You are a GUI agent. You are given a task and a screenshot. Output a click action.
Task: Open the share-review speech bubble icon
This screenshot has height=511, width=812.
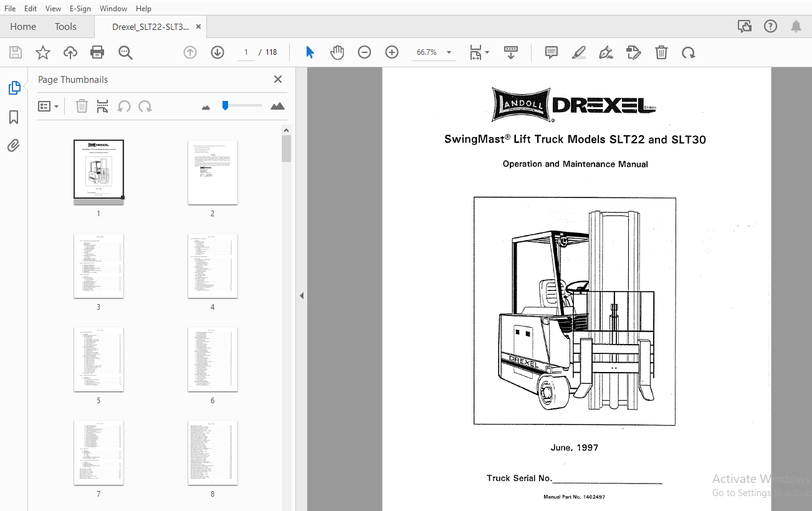click(x=744, y=26)
